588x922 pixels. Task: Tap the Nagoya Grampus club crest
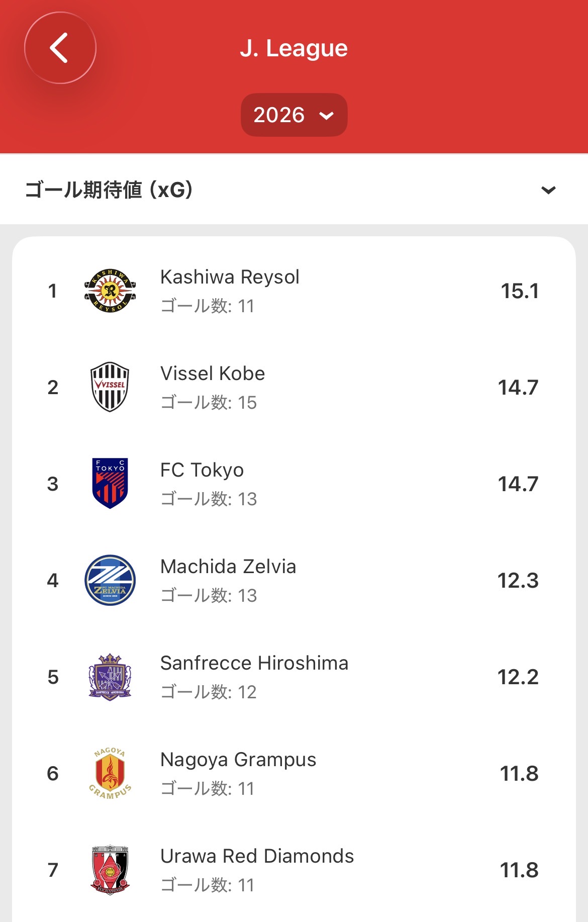click(x=110, y=773)
